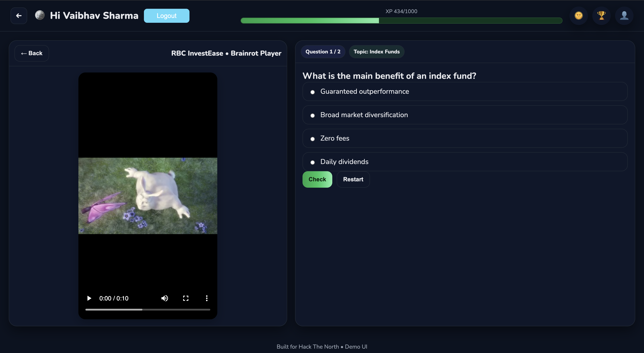Viewport: 644px width, 353px height.
Task: Open the video more options menu
Action: coord(207,298)
